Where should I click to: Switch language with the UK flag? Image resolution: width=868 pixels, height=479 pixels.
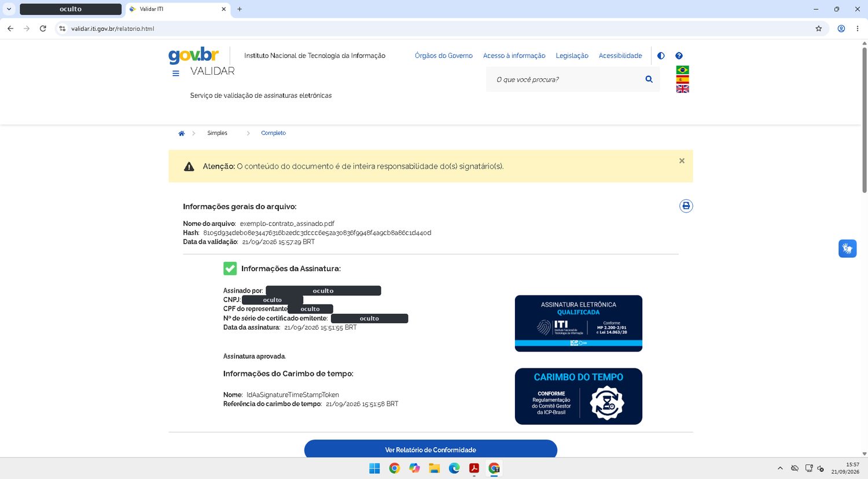tap(683, 89)
